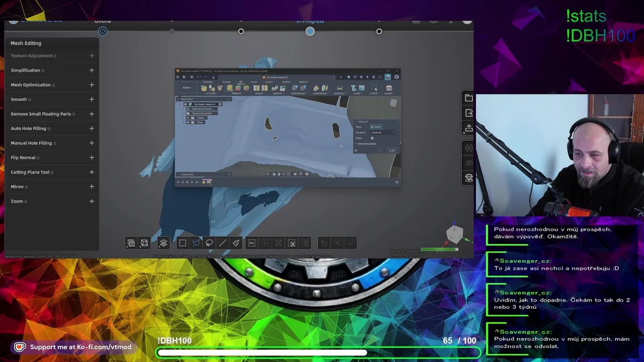This screenshot has width=644, height=362.
Task: Select the rectangle selection tool in scanner toolbar
Action: click(x=183, y=243)
